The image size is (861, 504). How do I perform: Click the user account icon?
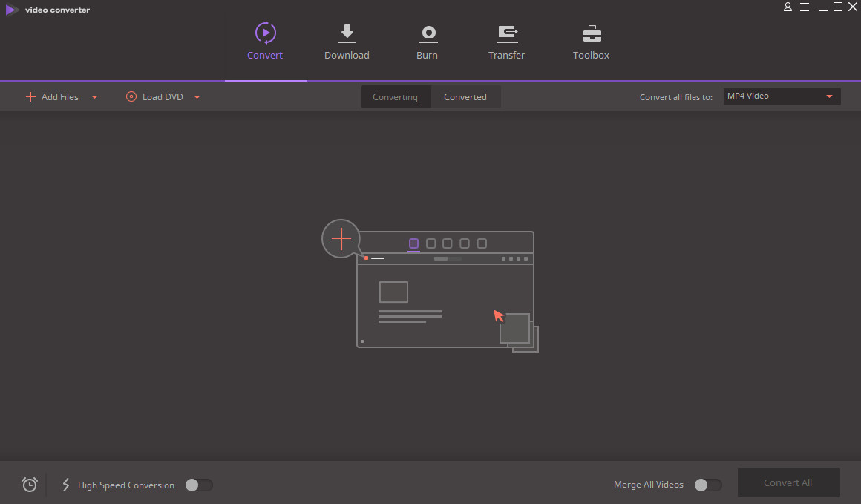(788, 7)
